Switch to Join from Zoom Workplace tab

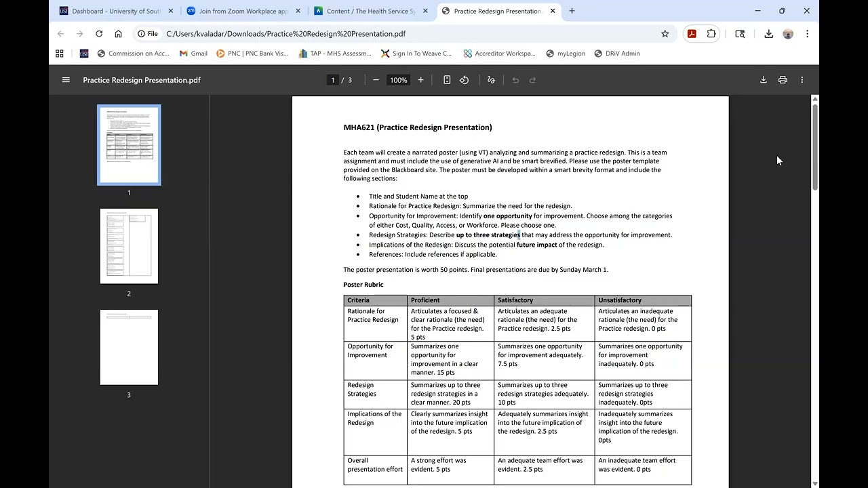click(x=243, y=11)
